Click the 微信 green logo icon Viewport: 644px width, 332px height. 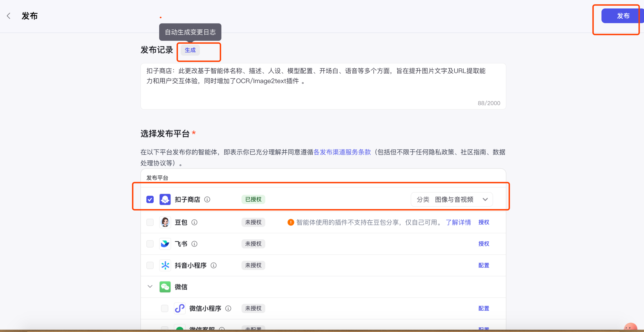tap(165, 287)
